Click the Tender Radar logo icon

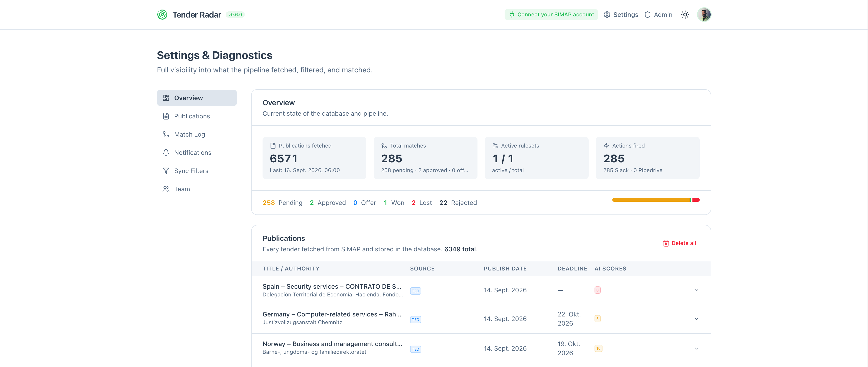pos(162,15)
